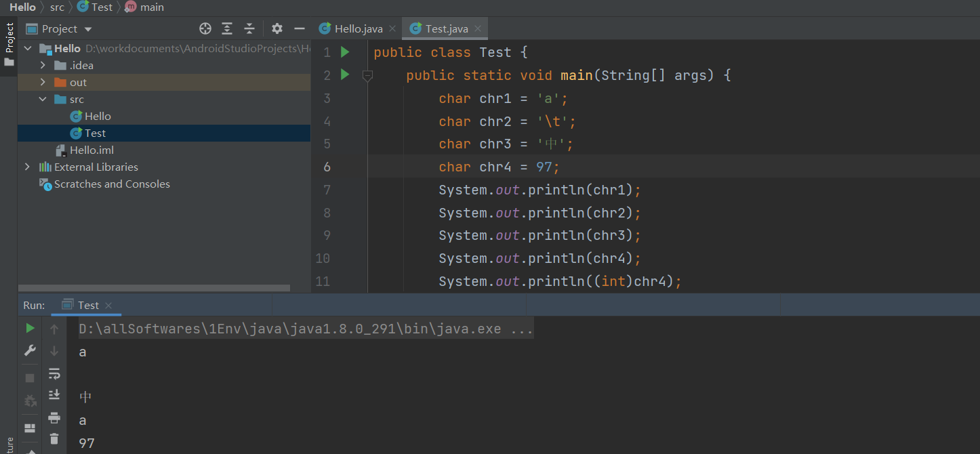The height and width of the screenshot is (454, 980).
Task: Toggle scroll to end of console
Action: pyautogui.click(x=54, y=395)
